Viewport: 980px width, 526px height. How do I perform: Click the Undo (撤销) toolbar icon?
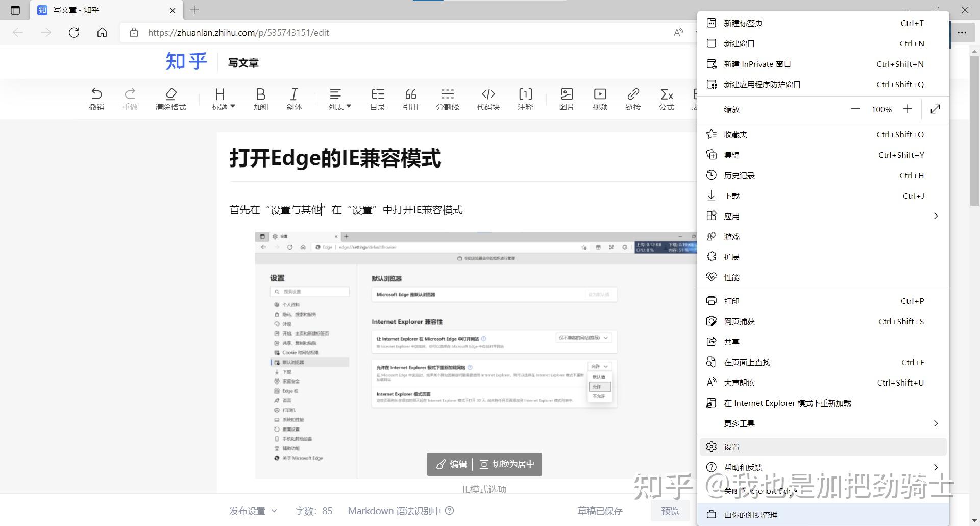[x=96, y=99]
